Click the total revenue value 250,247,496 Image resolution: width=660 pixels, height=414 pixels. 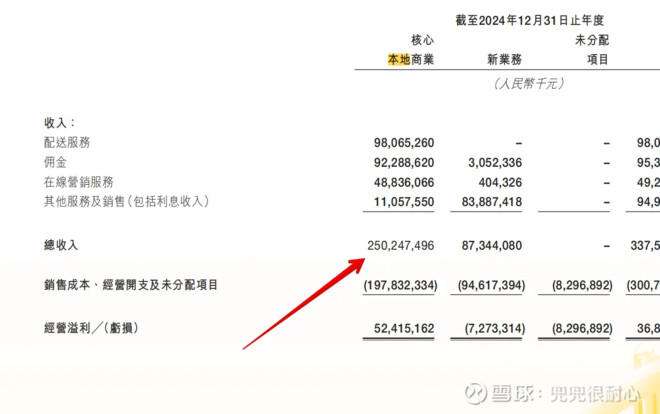[x=400, y=246]
